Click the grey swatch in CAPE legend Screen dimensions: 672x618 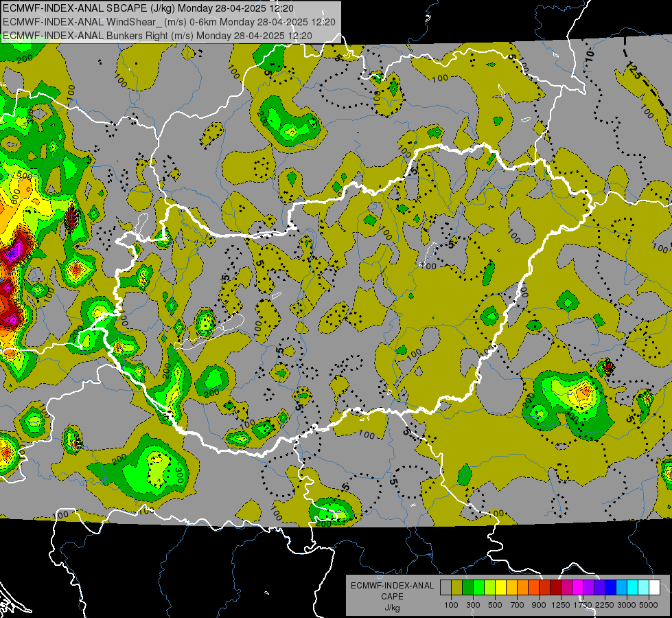click(445, 587)
